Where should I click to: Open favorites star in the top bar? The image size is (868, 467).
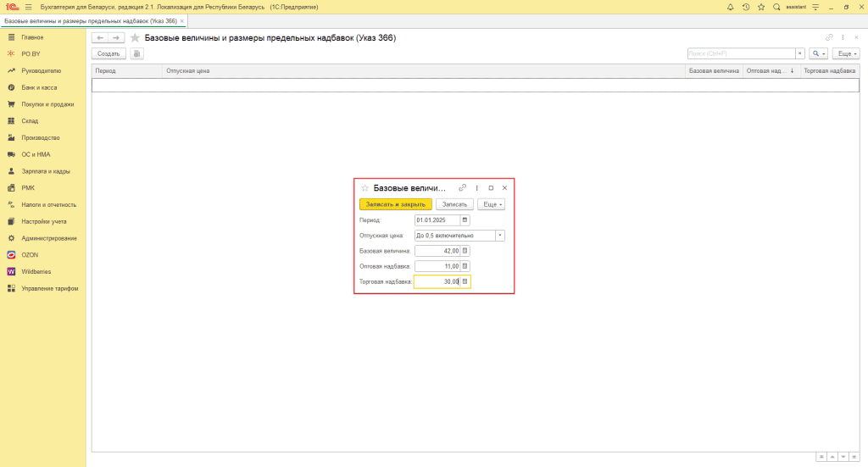(761, 7)
